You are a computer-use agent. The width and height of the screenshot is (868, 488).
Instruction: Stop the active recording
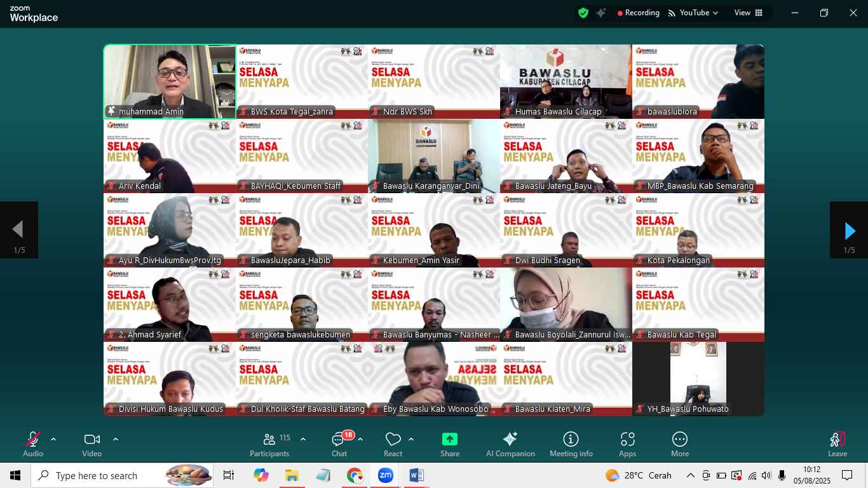pyautogui.click(x=637, y=12)
